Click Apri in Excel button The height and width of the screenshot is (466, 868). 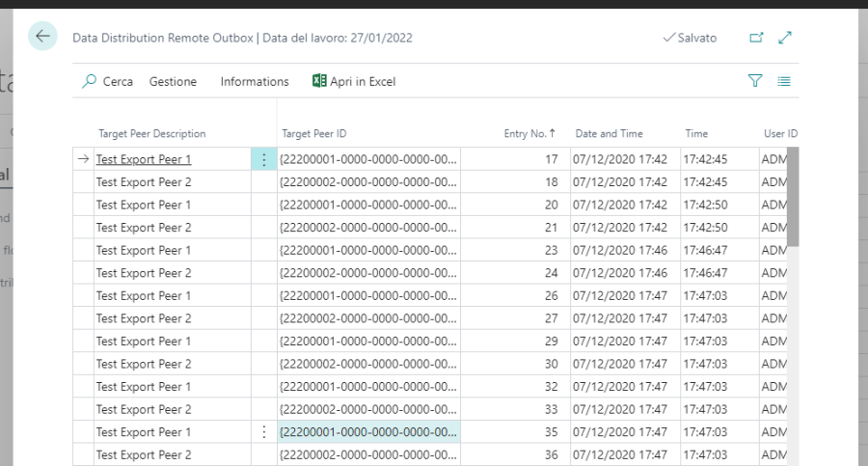pyautogui.click(x=362, y=82)
